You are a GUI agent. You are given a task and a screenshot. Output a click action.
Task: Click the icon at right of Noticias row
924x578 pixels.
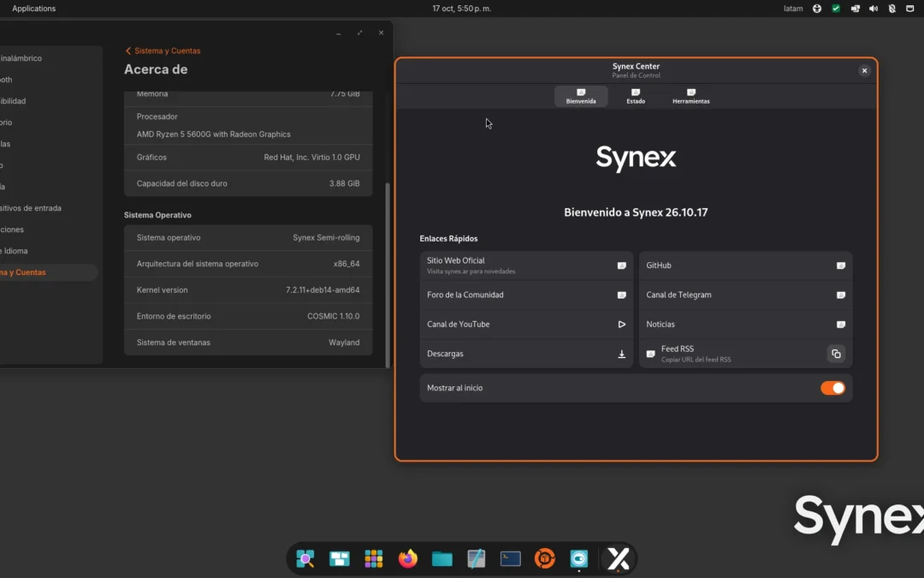click(840, 325)
